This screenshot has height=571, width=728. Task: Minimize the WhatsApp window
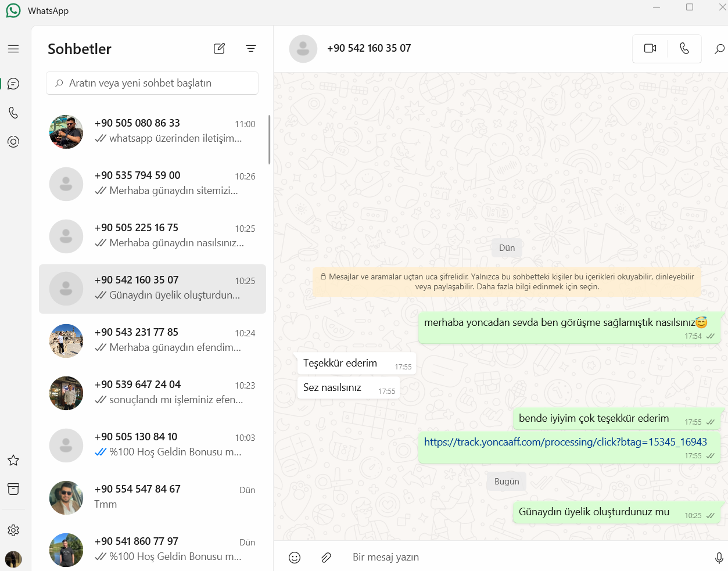tap(657, 7)
